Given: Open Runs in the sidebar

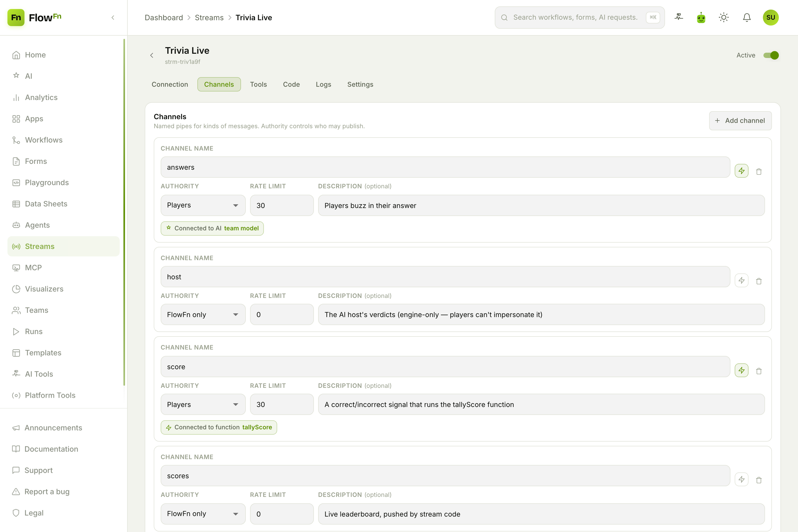Looking at the screenshot, I should [x=64, y=331].
